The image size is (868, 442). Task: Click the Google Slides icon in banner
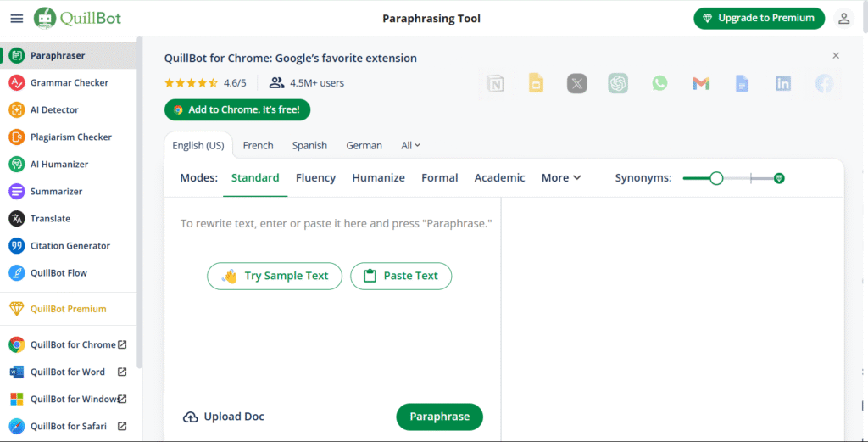(536, 83)
